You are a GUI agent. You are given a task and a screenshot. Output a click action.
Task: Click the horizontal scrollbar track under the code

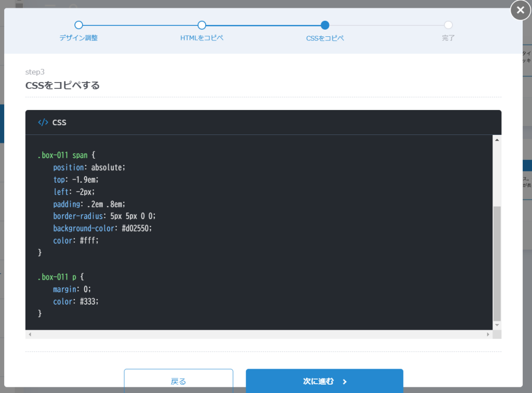coord(259,335)
